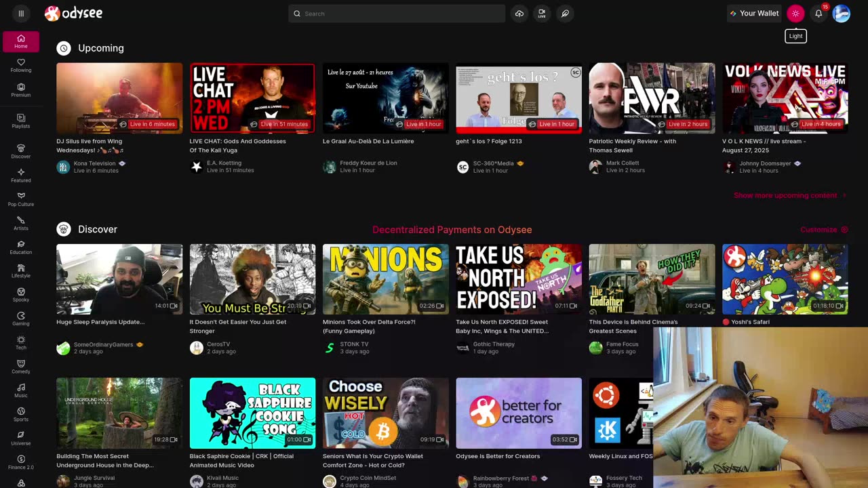Open Odysee is Better for Creators thumbnail
This screenshot has width=868, height=488.
pyautogui.click(x=519, y=413)
